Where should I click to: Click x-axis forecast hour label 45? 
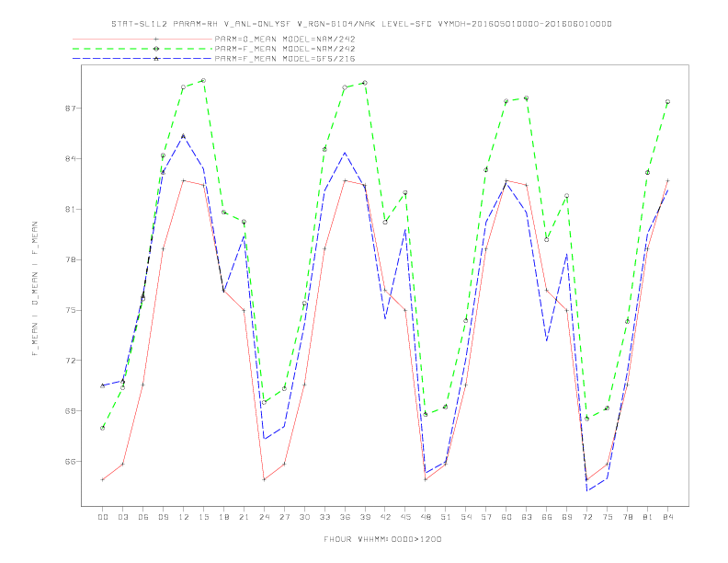pos(405,517)
